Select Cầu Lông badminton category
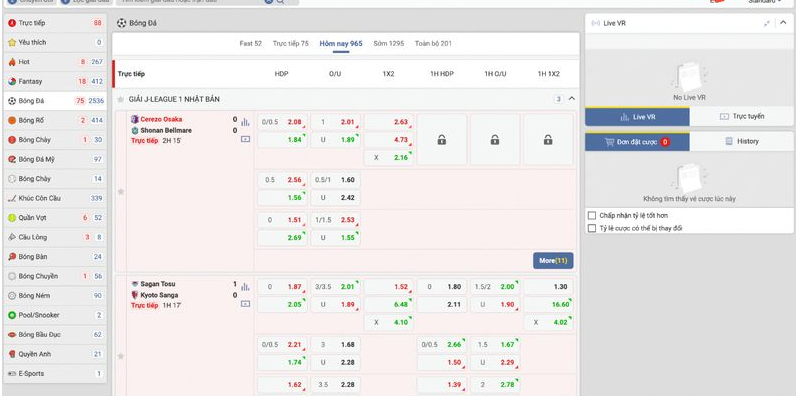Screen dimensions: 796x396 point(55,237)
